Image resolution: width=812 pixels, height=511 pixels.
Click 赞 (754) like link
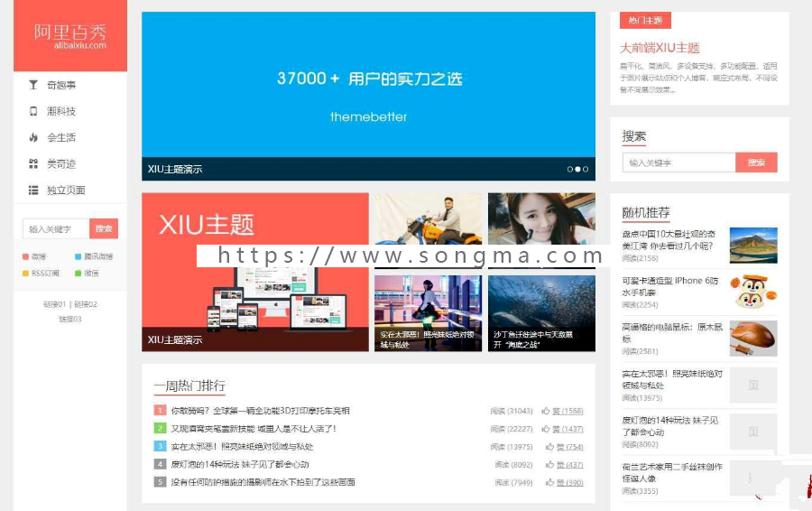click(569, 447)
